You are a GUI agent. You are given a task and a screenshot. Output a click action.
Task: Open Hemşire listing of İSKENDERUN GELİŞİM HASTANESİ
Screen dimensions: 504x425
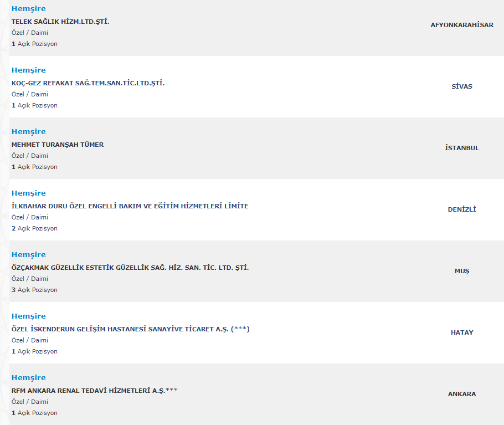(x=28, y=316)
